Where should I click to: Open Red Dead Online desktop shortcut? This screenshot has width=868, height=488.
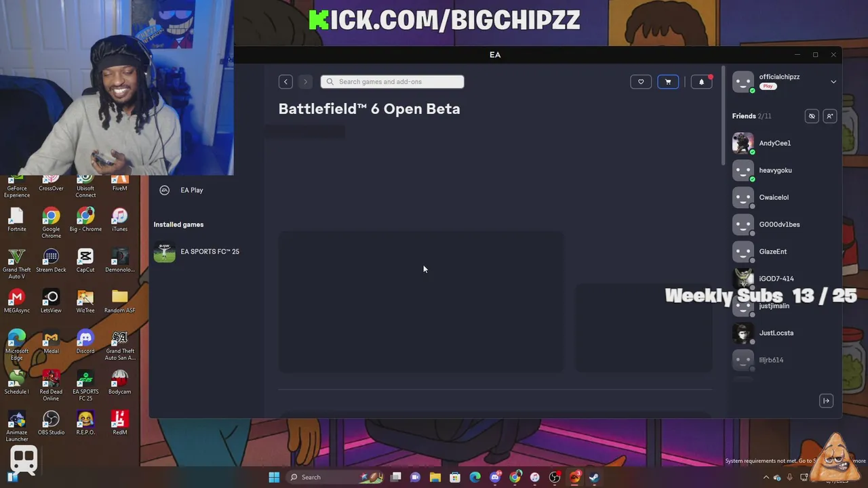click(51, 385)
